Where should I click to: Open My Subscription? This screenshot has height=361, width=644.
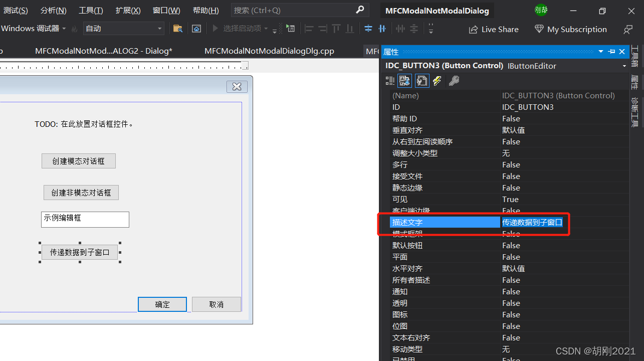click(x=570, y=30)
